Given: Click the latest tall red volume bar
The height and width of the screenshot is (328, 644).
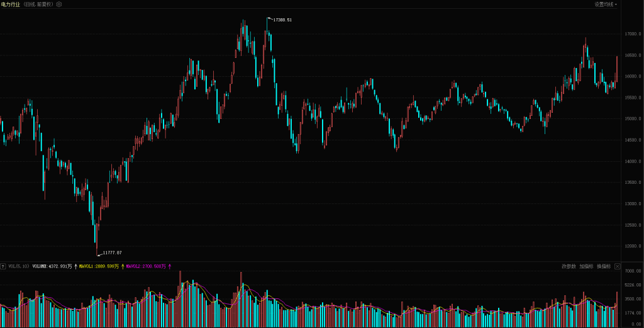Looking at the screenshot, I should [617, 303].
